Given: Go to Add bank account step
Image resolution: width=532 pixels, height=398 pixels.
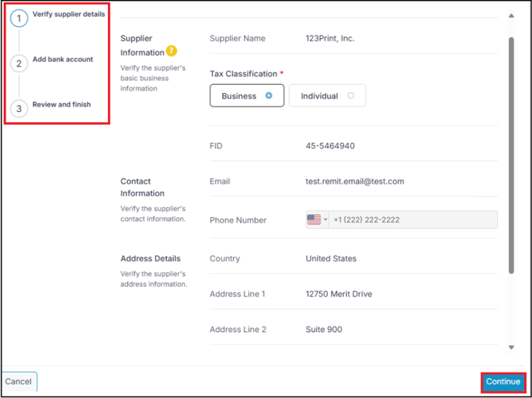Looking at the screenshot, I should (63, 60).
